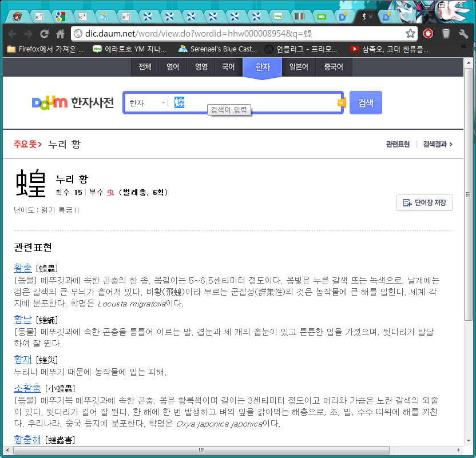This screenshot has width=476, height=458.
Task: Click the address bar URL
Action: point(199,33)
